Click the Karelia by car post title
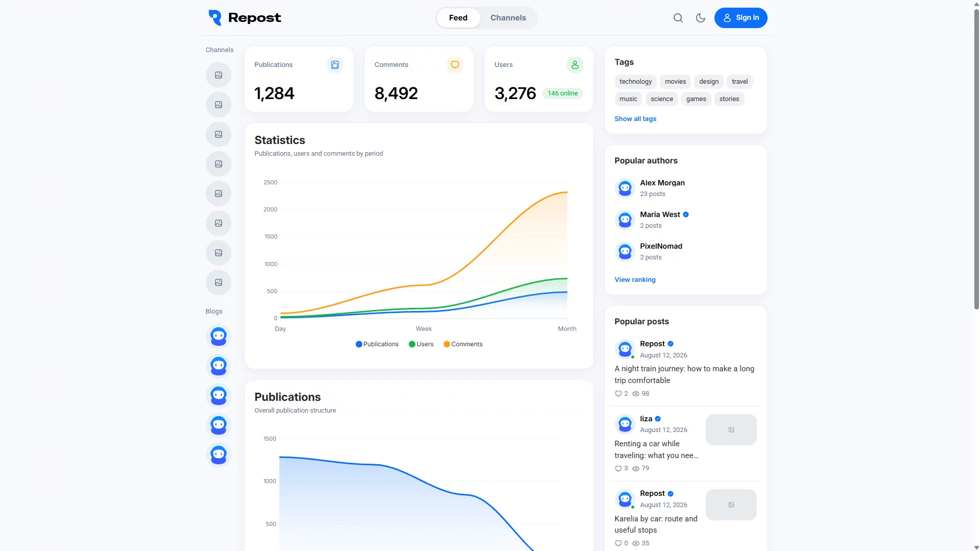 coord(655,524)
